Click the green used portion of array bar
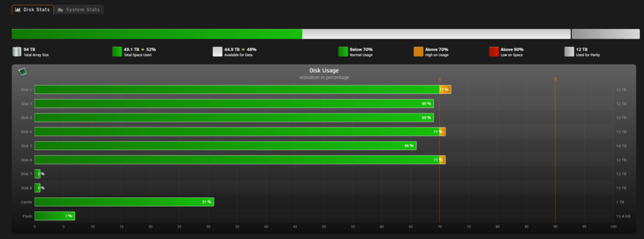The image size is (644, 239). [x=157, y=34]
